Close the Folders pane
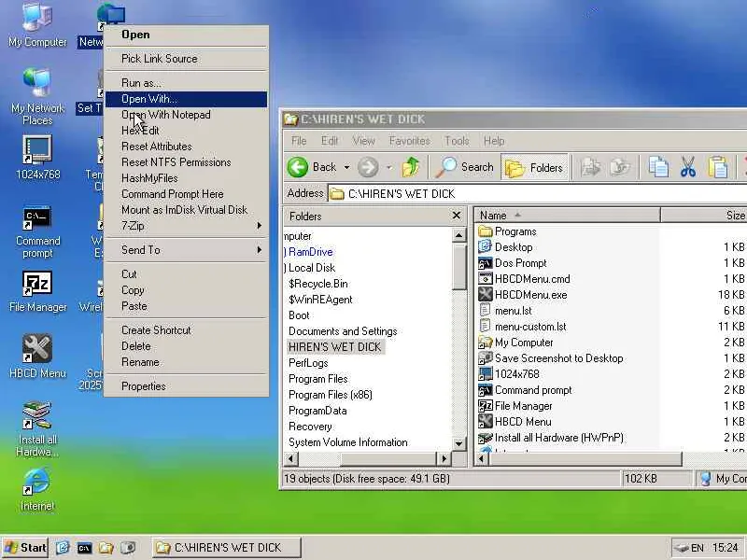747x560 pixels. click(457, 216)
